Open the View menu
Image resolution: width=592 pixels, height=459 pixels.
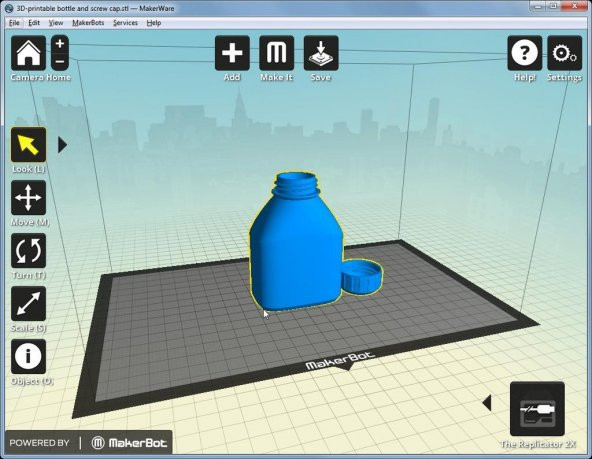[56, 23]
